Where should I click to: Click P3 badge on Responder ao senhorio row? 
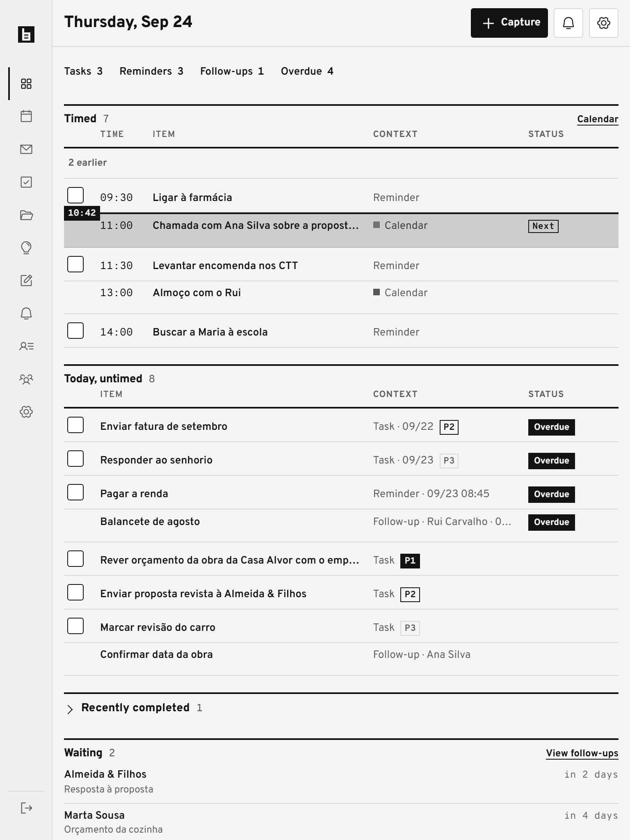[449, 461]
